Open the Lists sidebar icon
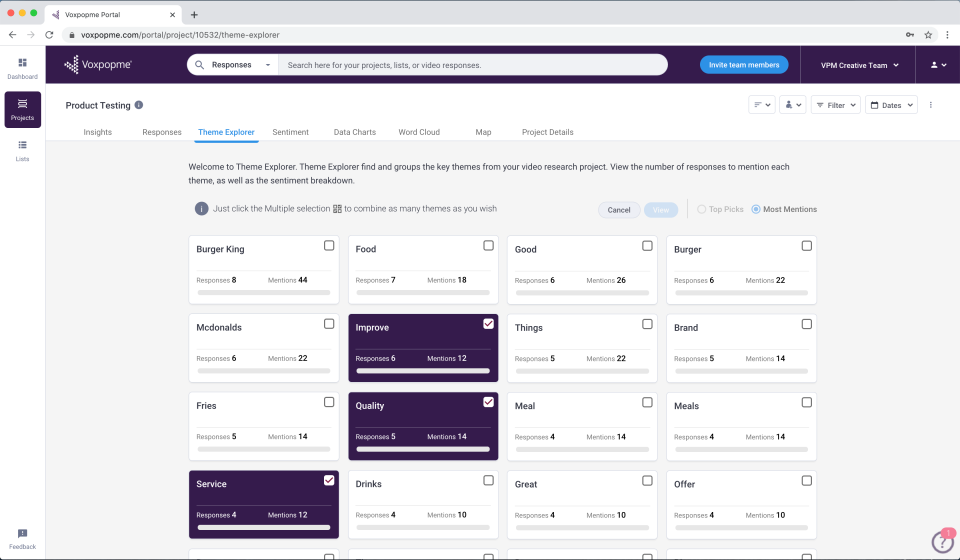 tap(23, 151)
